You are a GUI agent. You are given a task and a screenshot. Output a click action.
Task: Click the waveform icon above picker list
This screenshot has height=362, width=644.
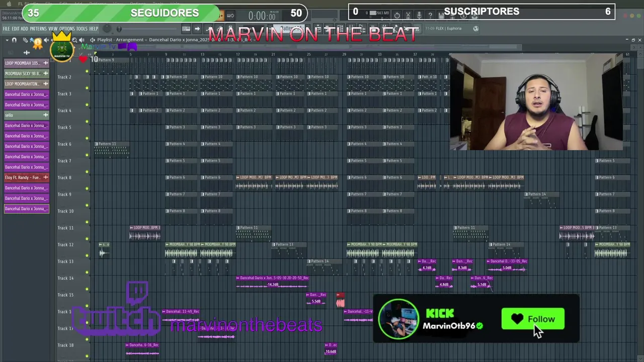coord(27,52)
